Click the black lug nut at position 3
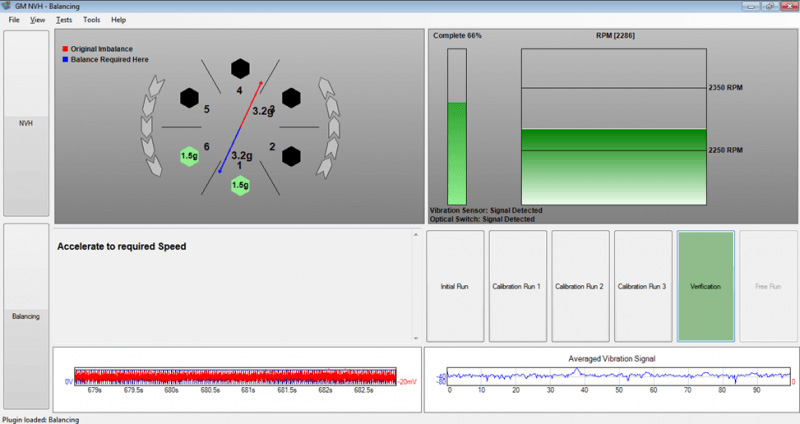The width and height of the screenshot is (800, 424). pos(291,98)
